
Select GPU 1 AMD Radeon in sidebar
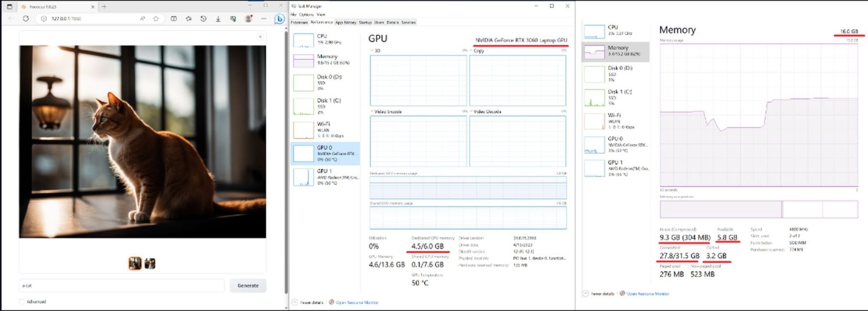325,177
